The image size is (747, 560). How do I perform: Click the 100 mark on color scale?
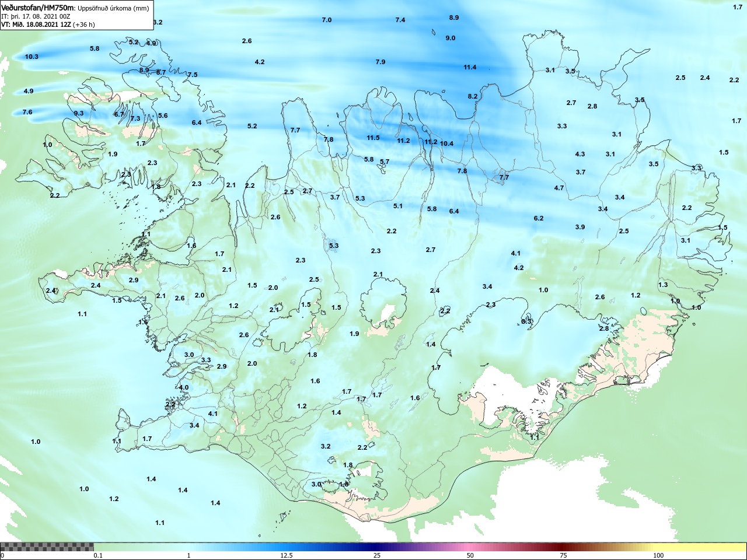pos(658,555)
